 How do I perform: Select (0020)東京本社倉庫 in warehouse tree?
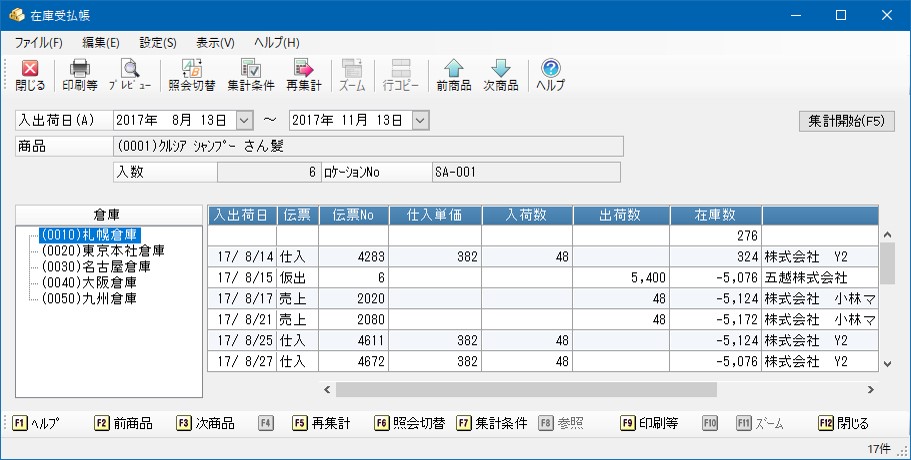[103, 251]
